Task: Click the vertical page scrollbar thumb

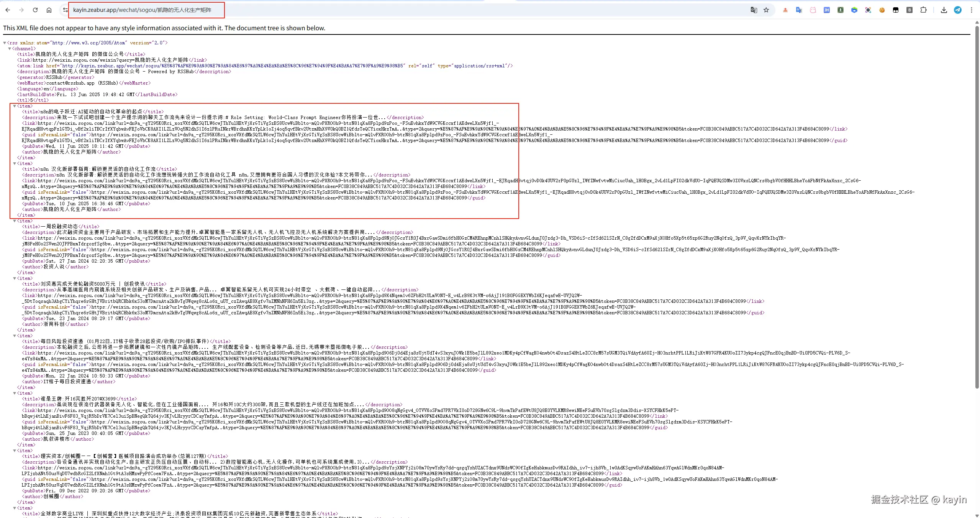Action: (x=977, y=207)
